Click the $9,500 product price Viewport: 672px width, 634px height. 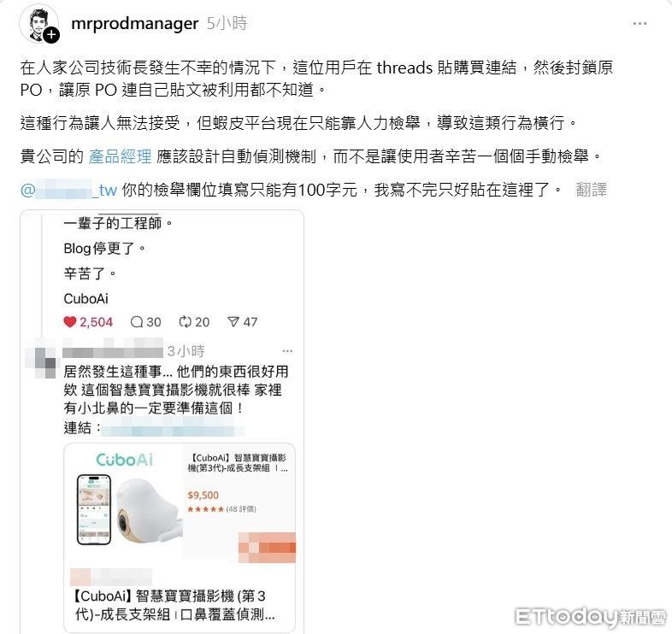pyautogui.click(x=203, y=496)
